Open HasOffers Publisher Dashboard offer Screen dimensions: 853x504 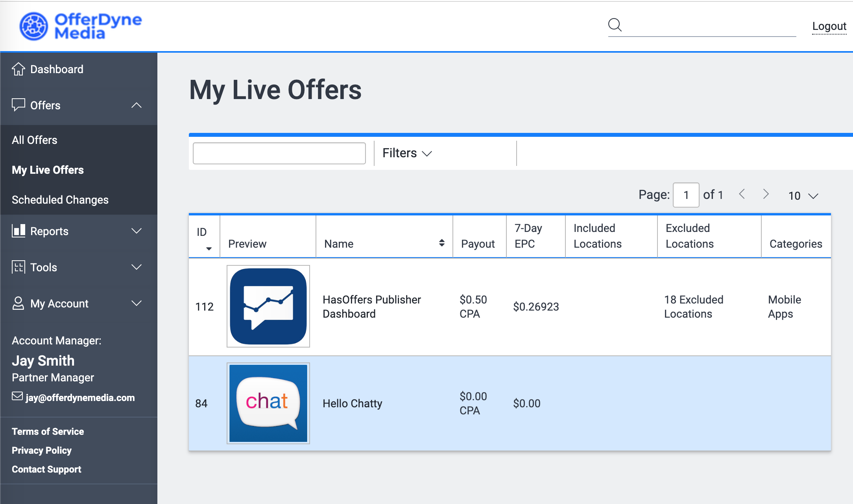pyautogui.click(x=372, y=307)
